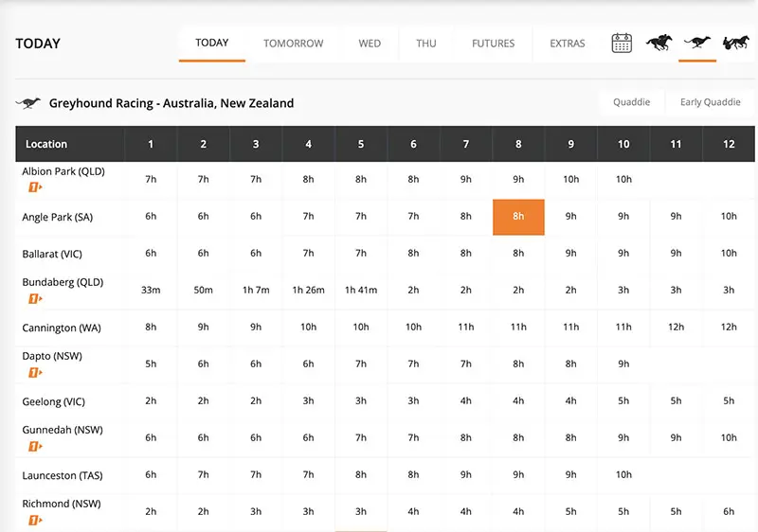Select Ballarat race 6 cell
The width and height of the screenshot is (758, 532).
413,254
